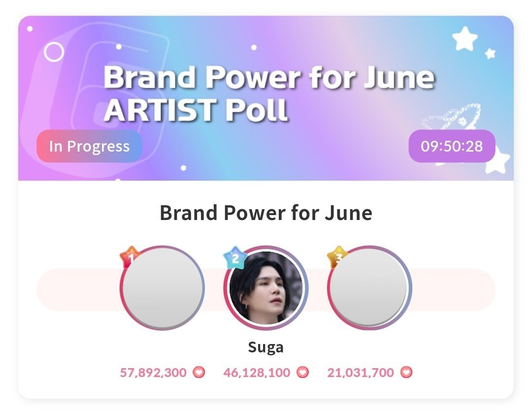Click the In Progress status badge

89,146
